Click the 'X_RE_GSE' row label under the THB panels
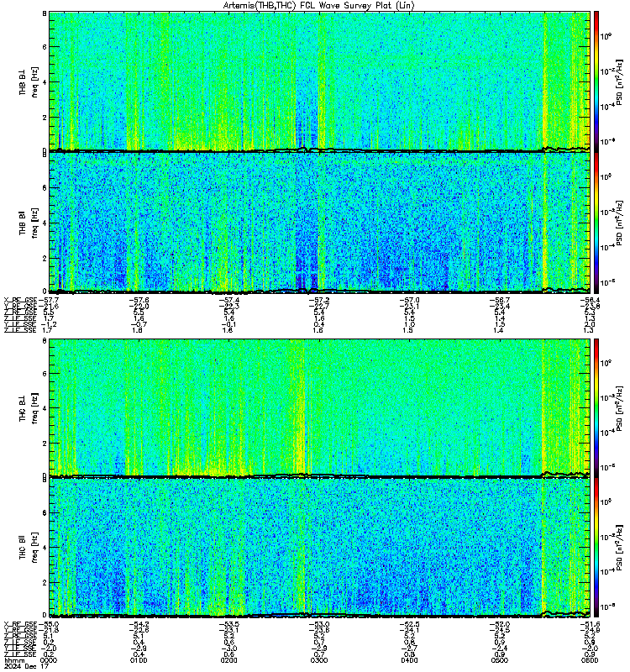This screenshot has width=630, height=672. (x=20, y=300)
